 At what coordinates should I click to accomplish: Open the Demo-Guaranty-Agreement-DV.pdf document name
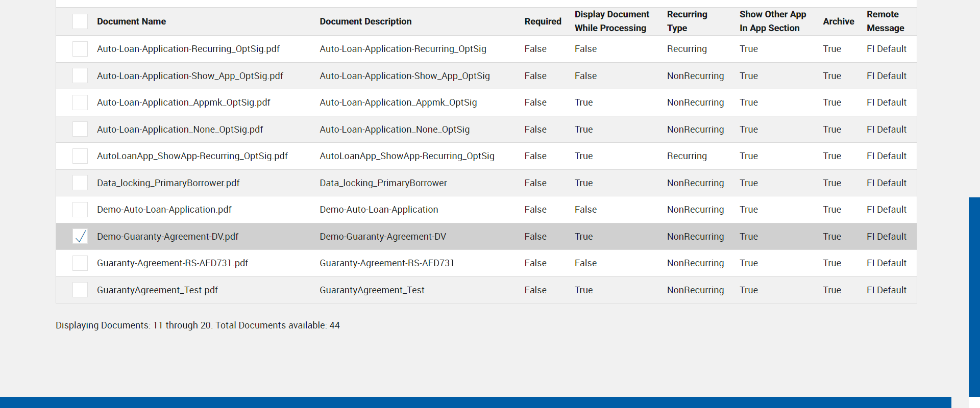167,237
